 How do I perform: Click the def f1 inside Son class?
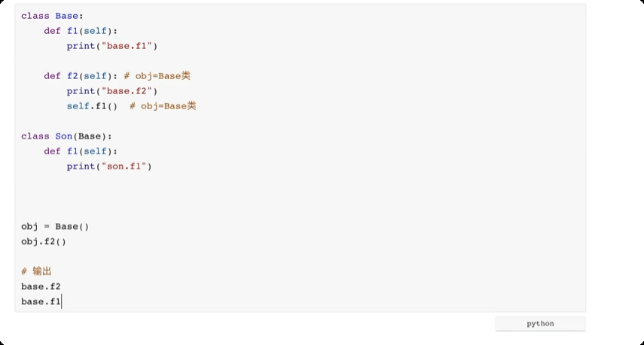[x=81, y=151]
